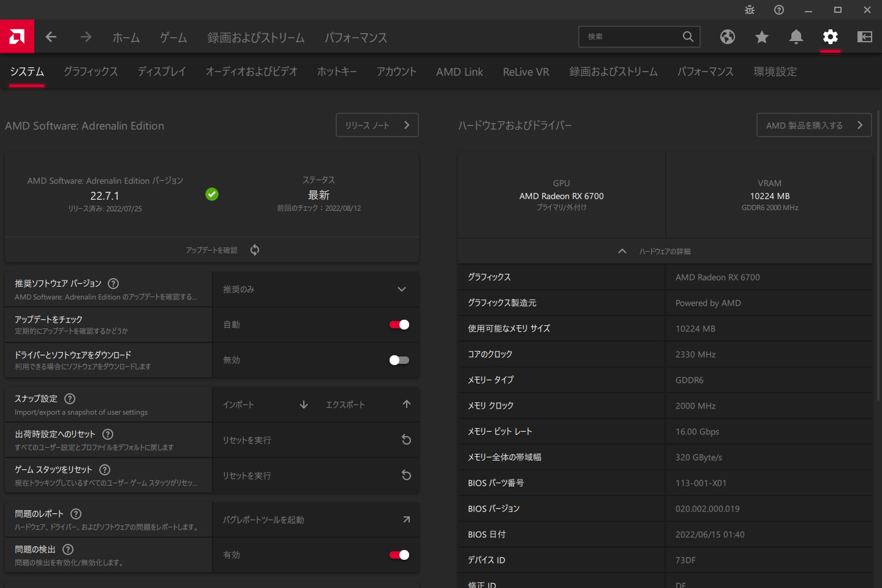Click メモリー全体の帯域幅 value 320 GByte/s

699,458
